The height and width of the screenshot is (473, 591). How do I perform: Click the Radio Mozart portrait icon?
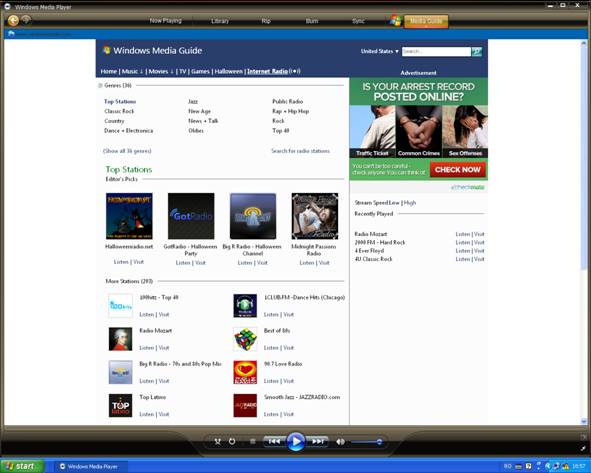[x=121, y=339]
